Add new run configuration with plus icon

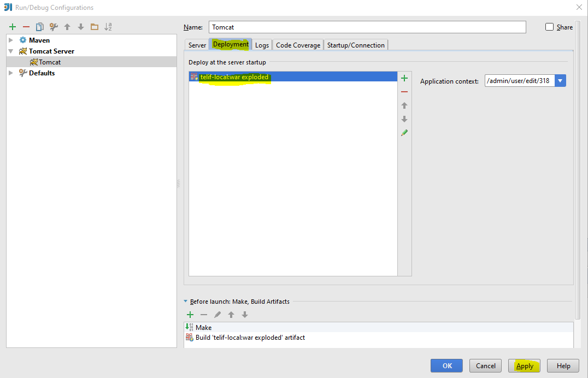13,27
